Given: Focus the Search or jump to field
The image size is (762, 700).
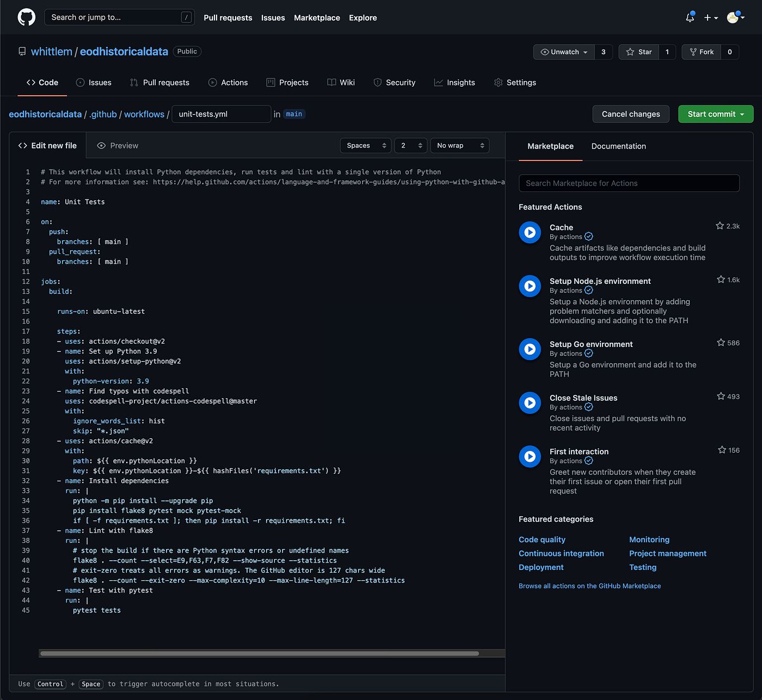Looking at the screenshot, I should [119, 17].
